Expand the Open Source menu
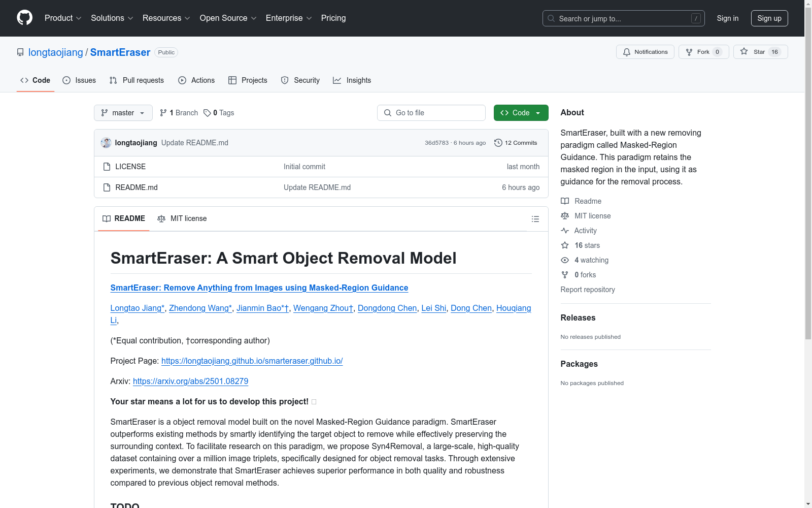 tap(228, 18)
